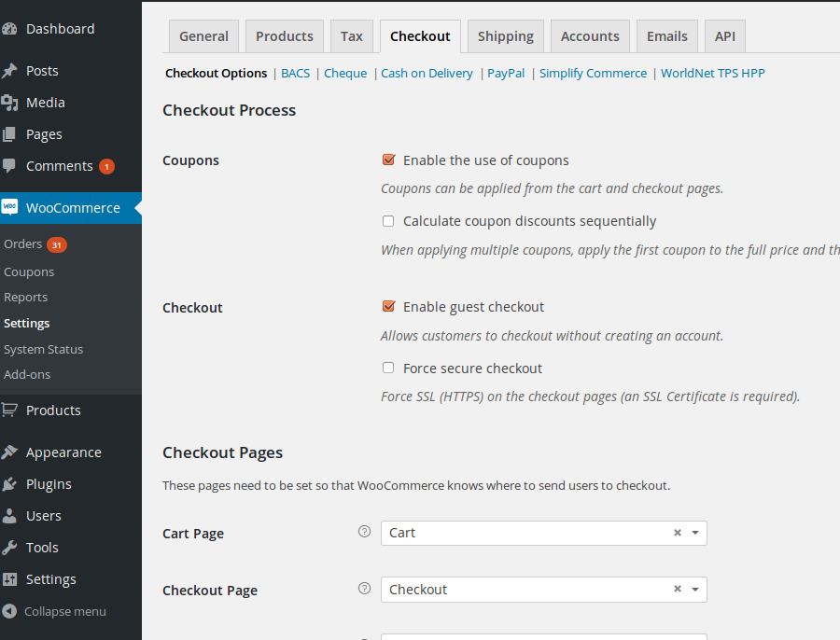Open the WooCommerce menu item
This screenshot has height=640, width=840.
[x=71, y=208]
